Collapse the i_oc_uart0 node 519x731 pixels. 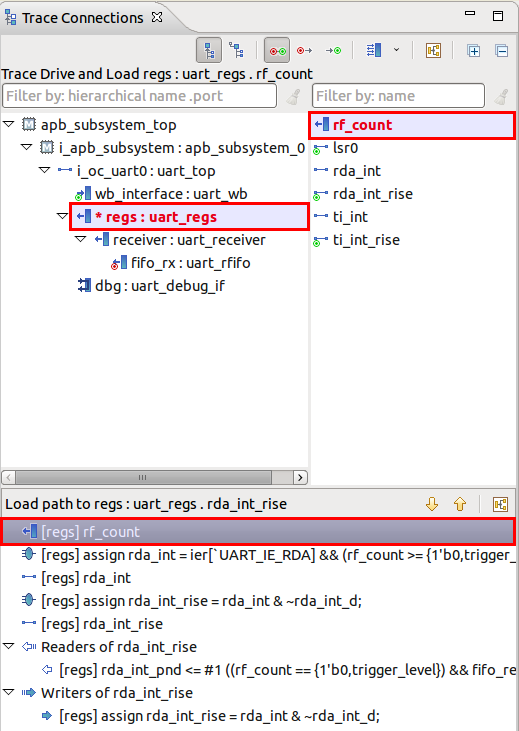(x=45, y=170)
